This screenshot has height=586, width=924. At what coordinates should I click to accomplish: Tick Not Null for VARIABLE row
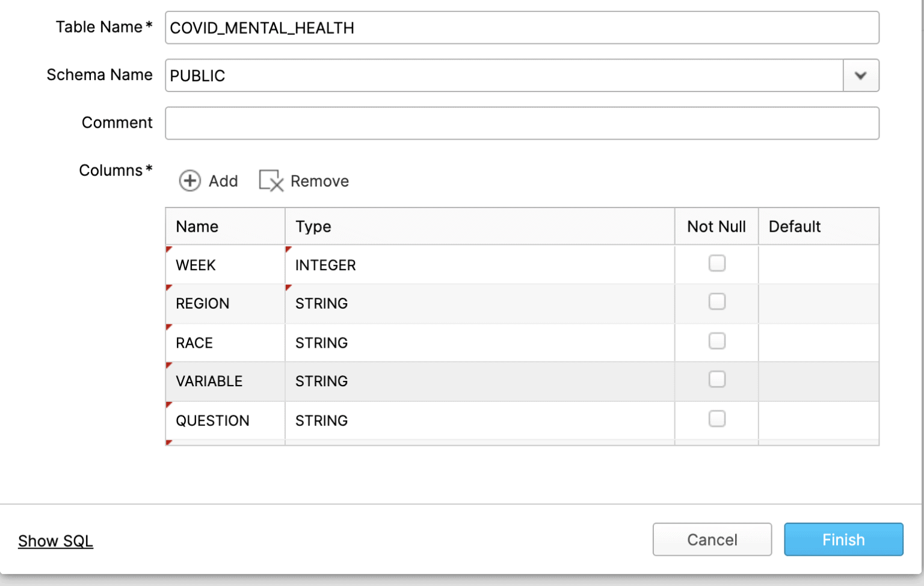(716, 380)
